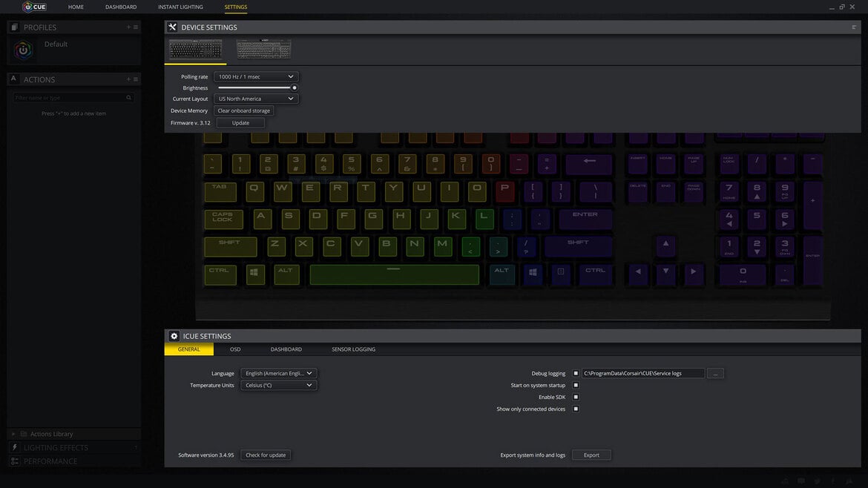
Task: Switch to the General settings tab
Action: click(x=188, y=349)
